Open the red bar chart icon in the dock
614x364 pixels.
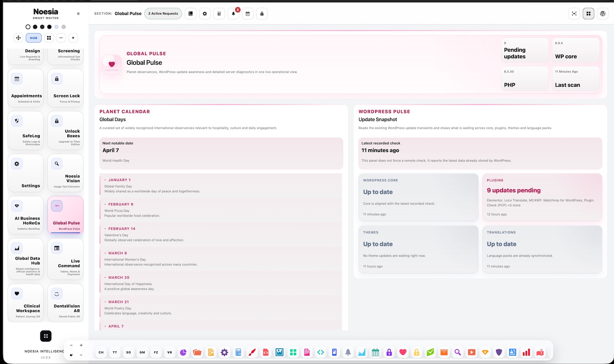(526, 352)
